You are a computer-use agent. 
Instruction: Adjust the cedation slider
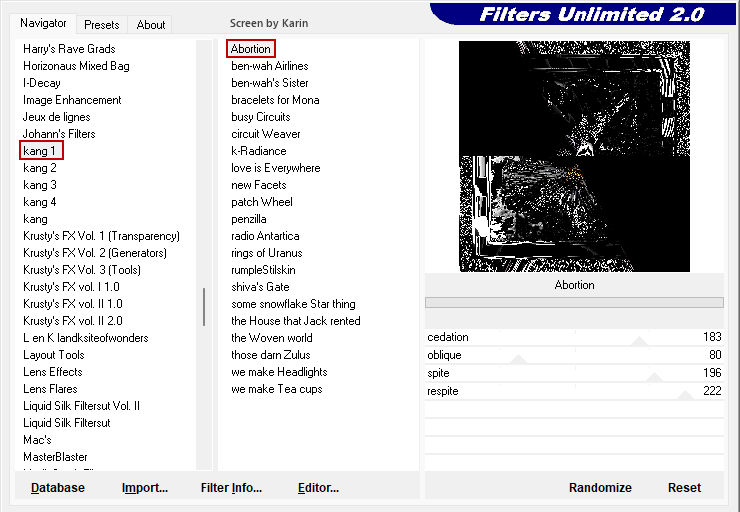click(x=639, y=340)
